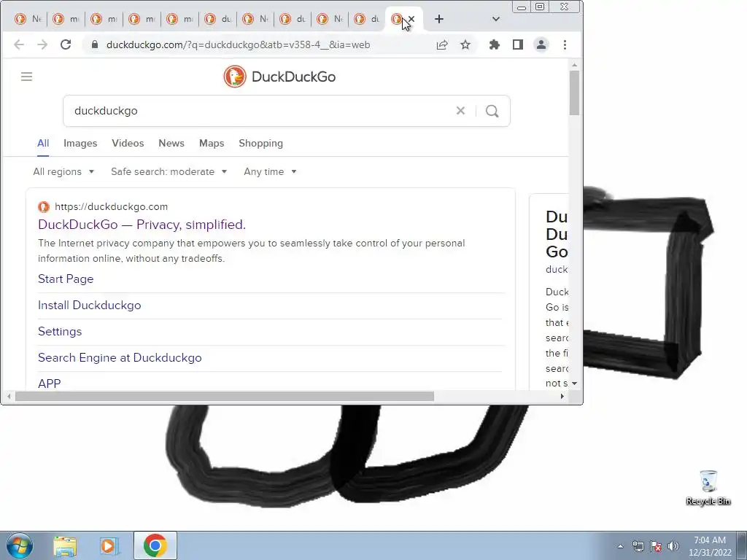747x560 pixels.
Task: Click the DuckDuckGo logo in the page header
Action: click(x=279, y=77)
